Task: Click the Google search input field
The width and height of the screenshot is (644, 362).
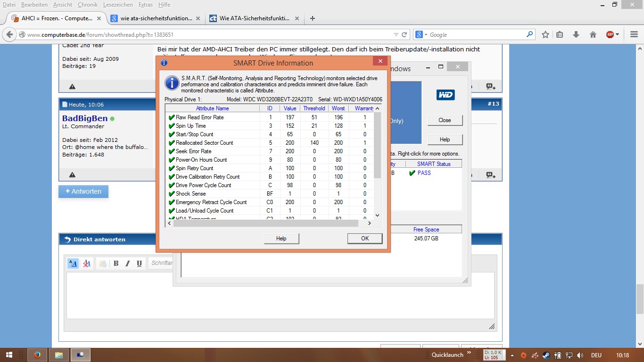Action: 476,34
